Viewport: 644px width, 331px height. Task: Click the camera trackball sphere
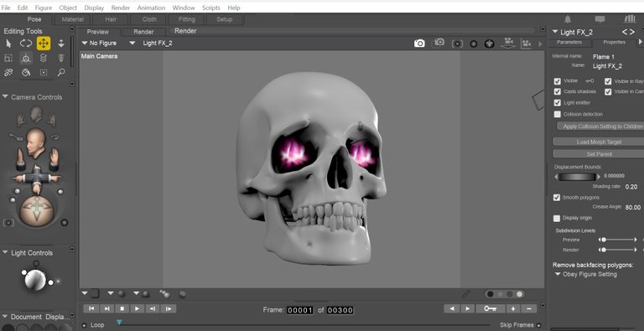coord(37,210)
